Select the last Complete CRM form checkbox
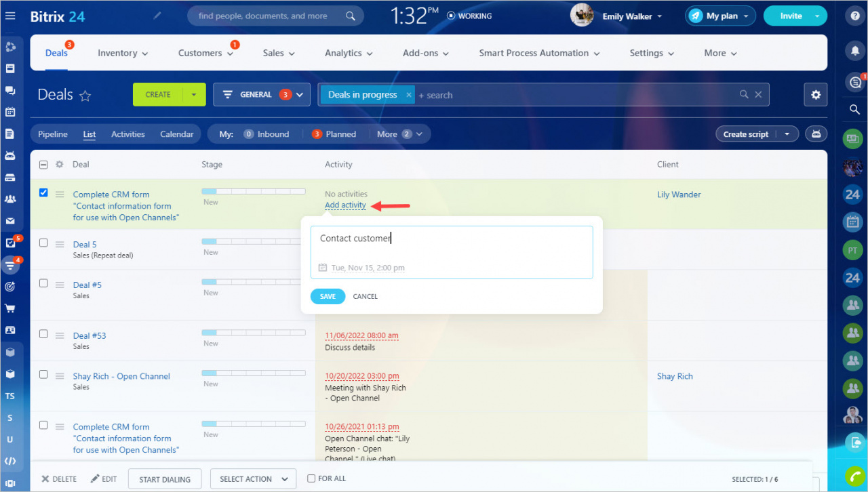Viewport: 868px width, 492px height. click(43, 426)
